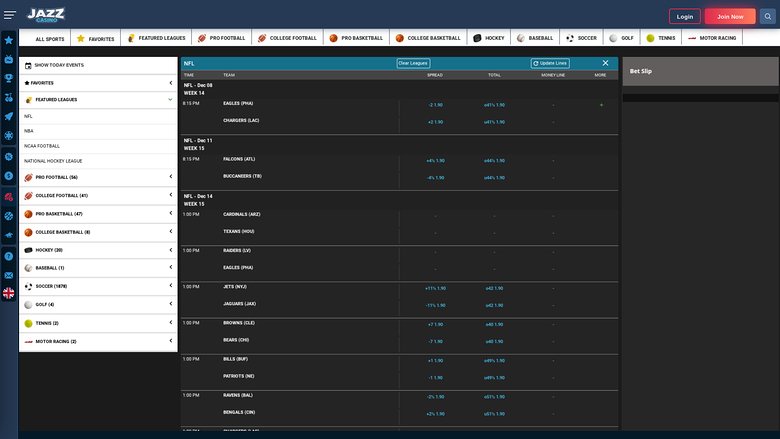This screenshot has width=780, height=439.
Task: Close the NFL panel with X
Action: pos(605,63)
